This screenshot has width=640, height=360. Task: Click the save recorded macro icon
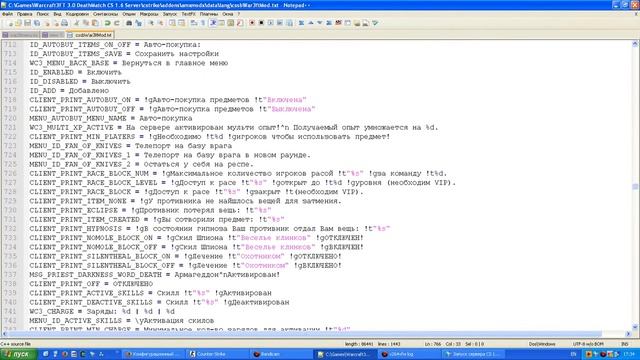click(289, 23)
